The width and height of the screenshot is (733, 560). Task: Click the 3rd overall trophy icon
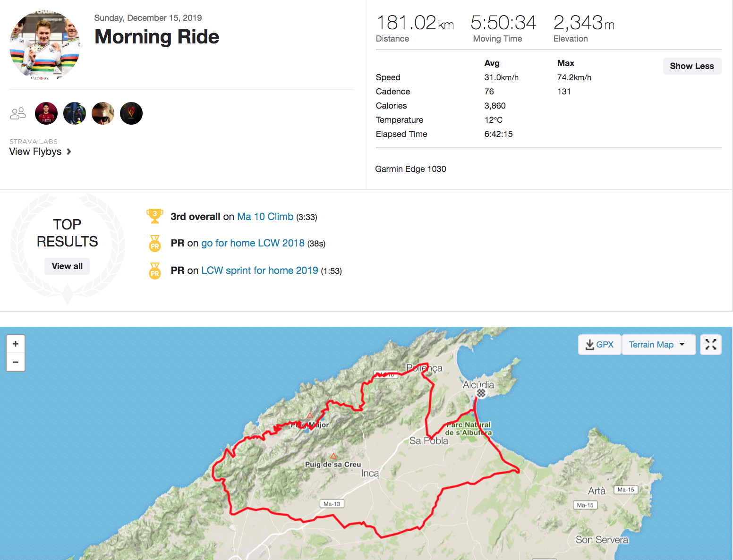tap(154, 216)
